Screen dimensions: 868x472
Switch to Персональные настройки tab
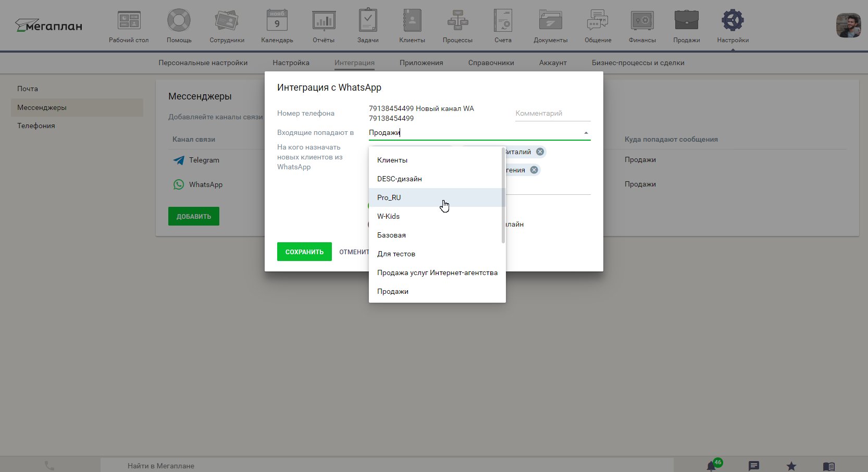[203, 63]
